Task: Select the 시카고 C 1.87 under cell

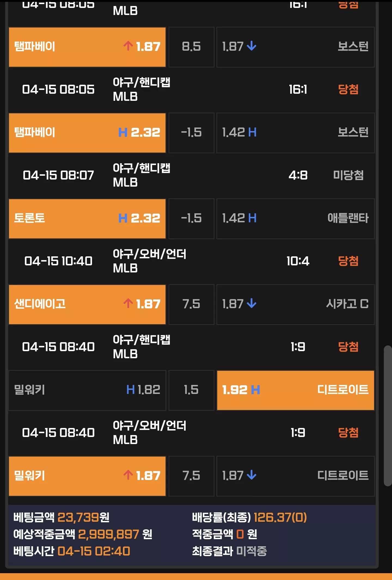Action: point(295,304)
